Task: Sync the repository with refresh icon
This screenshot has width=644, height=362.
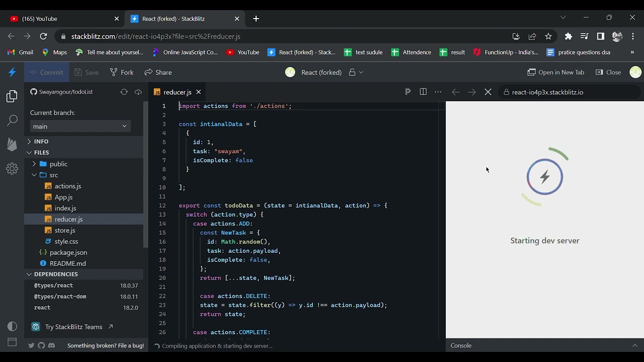Action: 124,92
